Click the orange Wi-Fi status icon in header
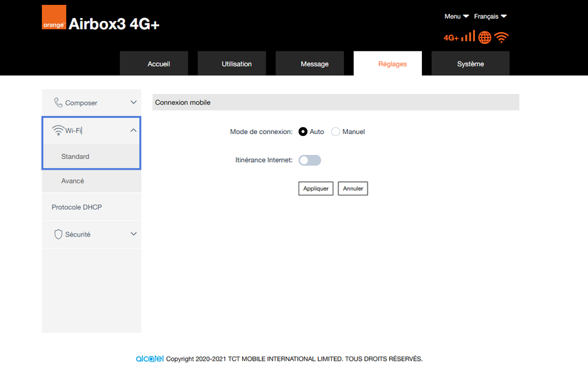The width and height of the screenshot is (588, 381). [502, 38]
